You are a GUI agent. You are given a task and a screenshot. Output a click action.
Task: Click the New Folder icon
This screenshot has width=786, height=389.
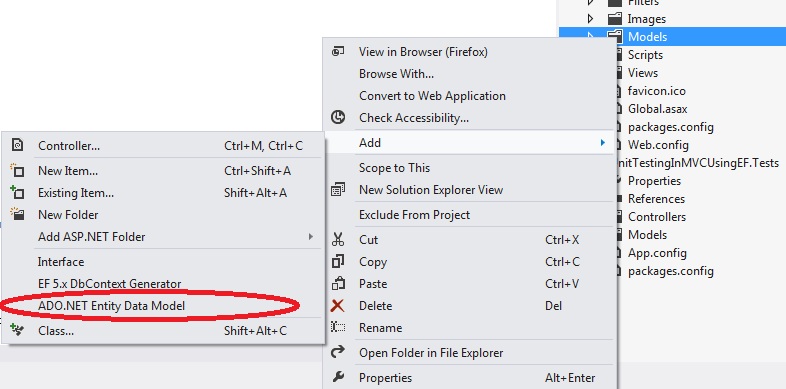coord(17,215)
